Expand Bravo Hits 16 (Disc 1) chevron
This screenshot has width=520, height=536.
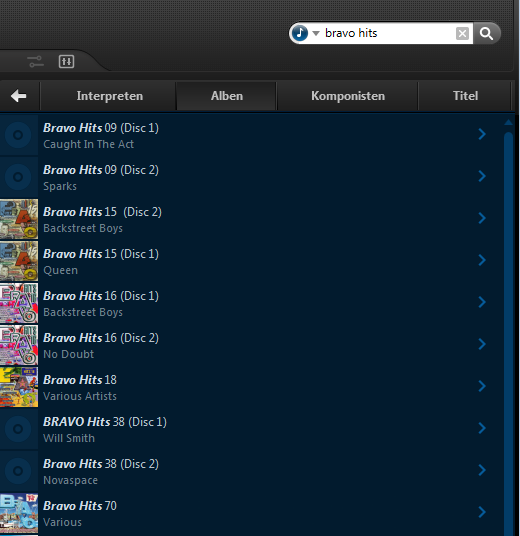tap(482, 302)
